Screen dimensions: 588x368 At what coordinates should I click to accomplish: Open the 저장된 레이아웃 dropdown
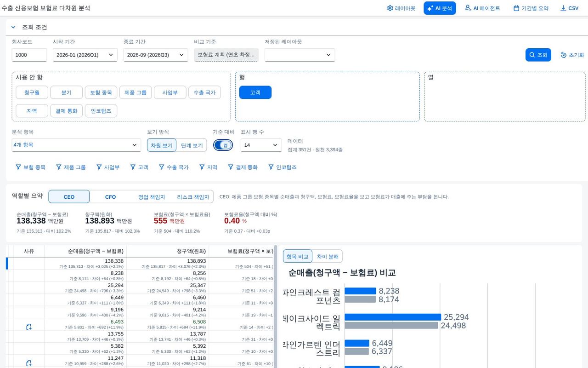(300, 55)
